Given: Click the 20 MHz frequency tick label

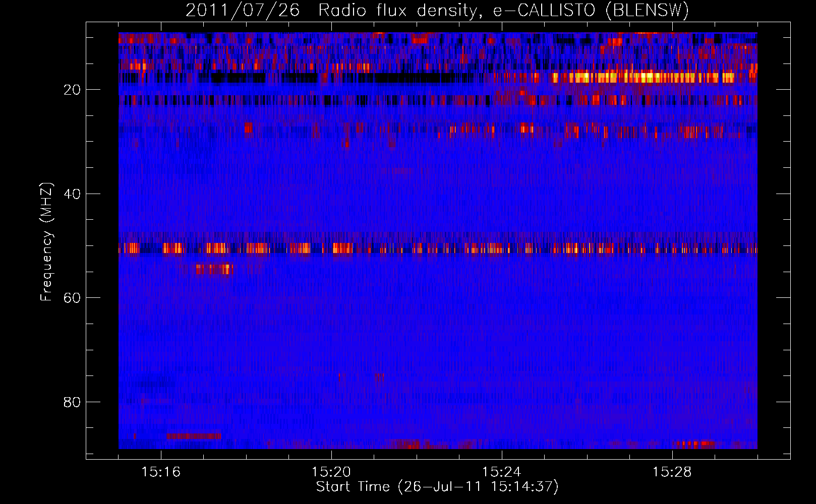Looking at the screenshot, I should 72,90.
